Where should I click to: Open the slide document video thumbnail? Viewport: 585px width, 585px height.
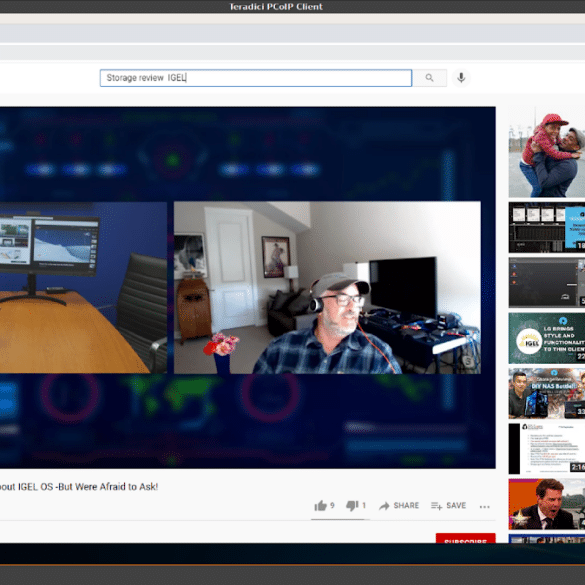(547, 448)
